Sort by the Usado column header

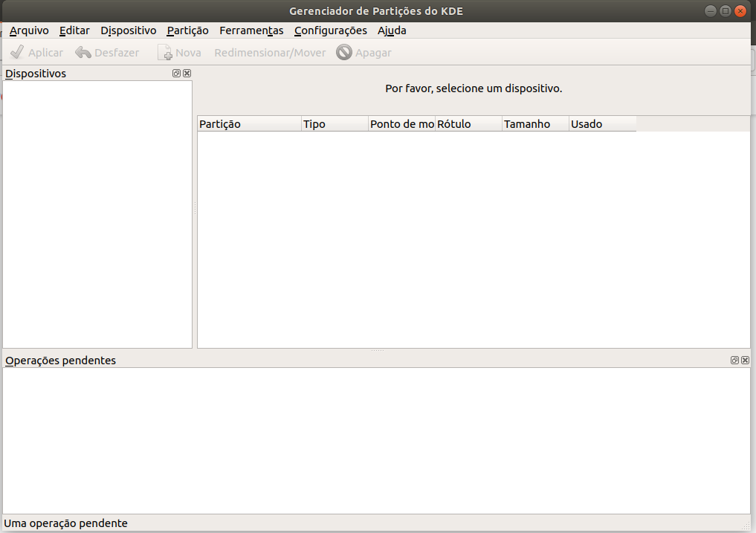pyautogui.click(x=603, y=124)
